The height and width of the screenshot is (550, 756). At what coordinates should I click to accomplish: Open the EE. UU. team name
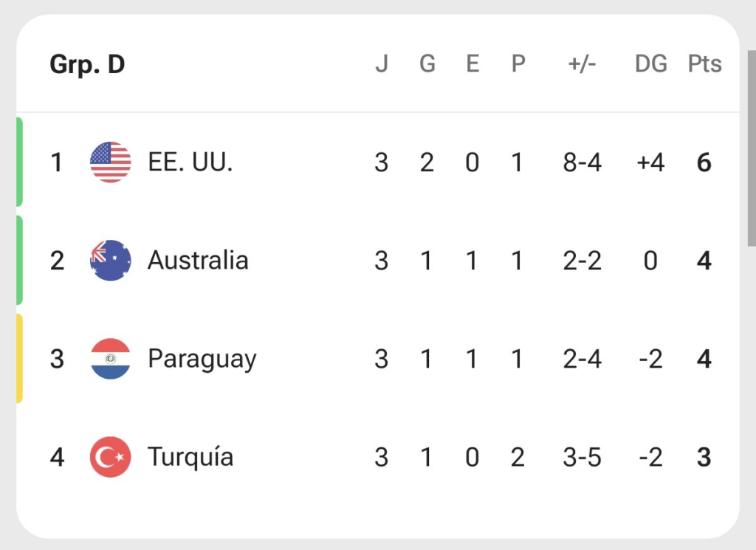pyautogui.click(x=190, y=162)
